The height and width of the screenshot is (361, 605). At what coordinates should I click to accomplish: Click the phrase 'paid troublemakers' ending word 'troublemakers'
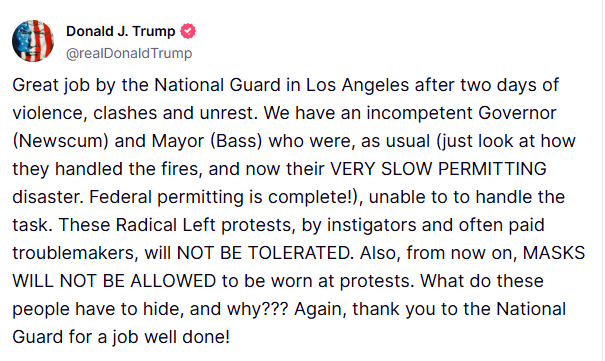click(74, 253)
